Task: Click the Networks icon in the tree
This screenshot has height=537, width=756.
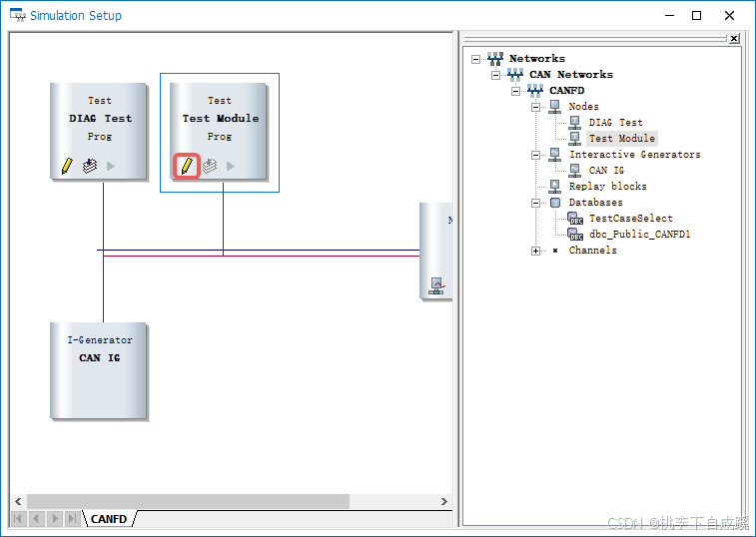Action: [x=495, y=59]
